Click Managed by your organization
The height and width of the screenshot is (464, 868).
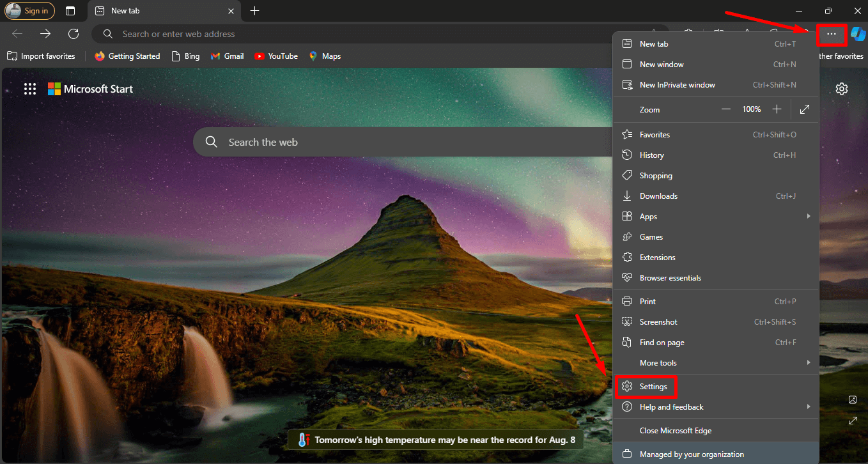716,454
